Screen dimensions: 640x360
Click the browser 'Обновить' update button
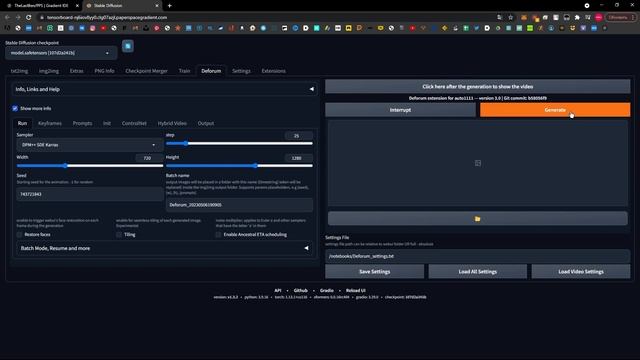618,18
